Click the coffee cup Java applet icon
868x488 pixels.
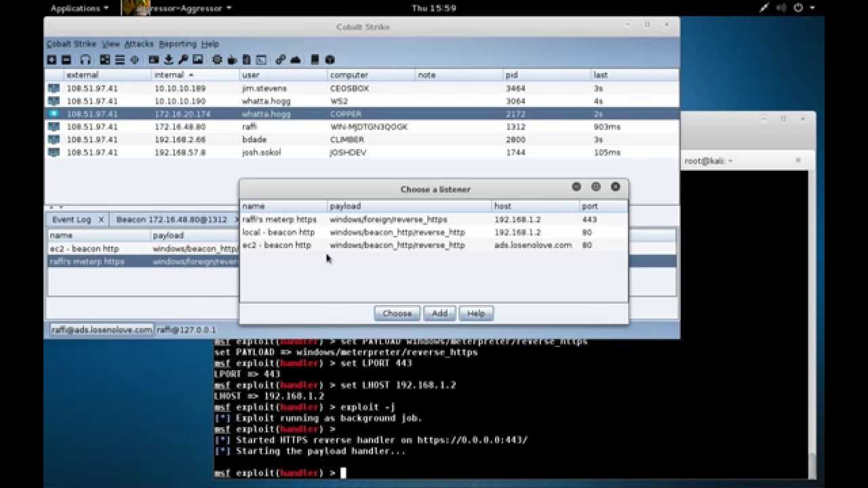click(x=232, y=60)
